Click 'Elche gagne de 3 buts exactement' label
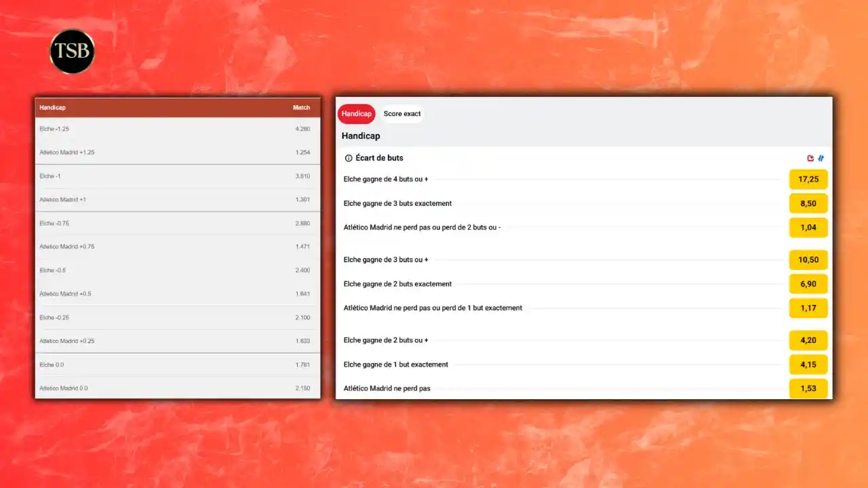Image resolution: width=868 pixels, height=488 pixels. tap(397, 203)
